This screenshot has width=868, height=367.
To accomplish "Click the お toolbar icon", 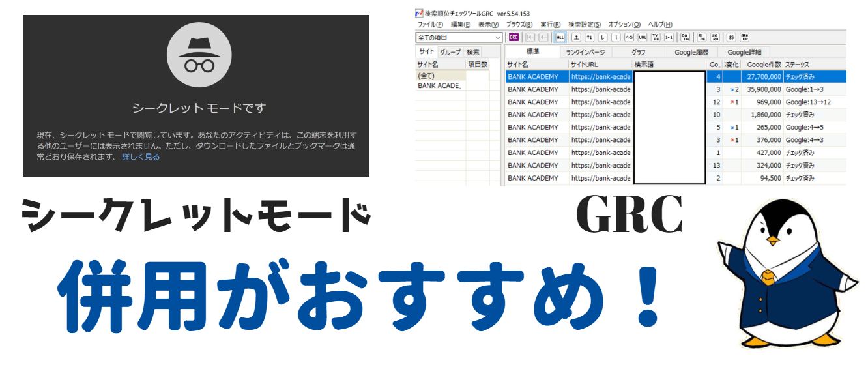I will coord(731,37).
